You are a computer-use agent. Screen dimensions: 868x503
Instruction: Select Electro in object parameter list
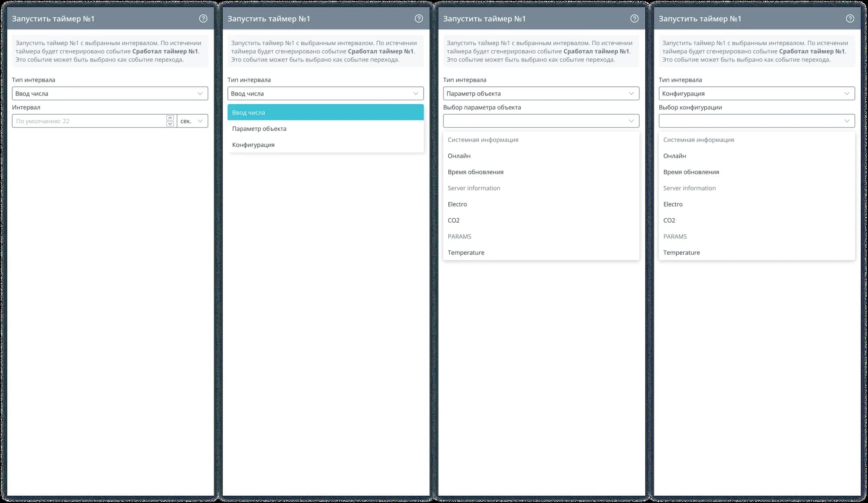457,204
